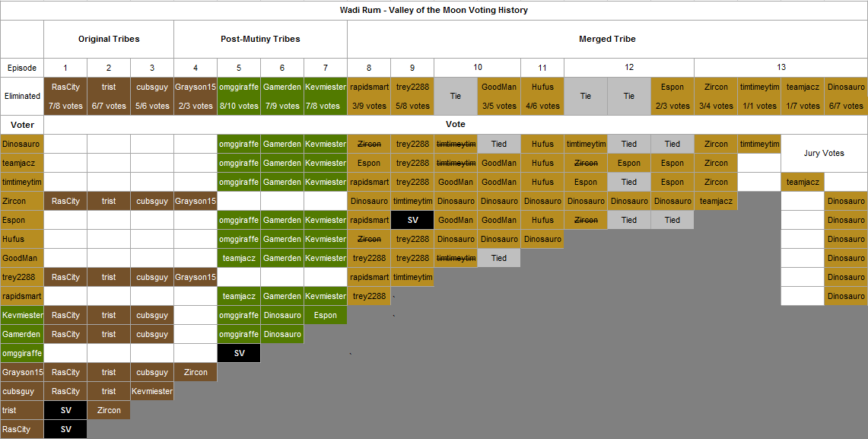Click episode number 10 header
This screenshot has width=868, height=439.
pyautogui.click(x=477, y=68)
